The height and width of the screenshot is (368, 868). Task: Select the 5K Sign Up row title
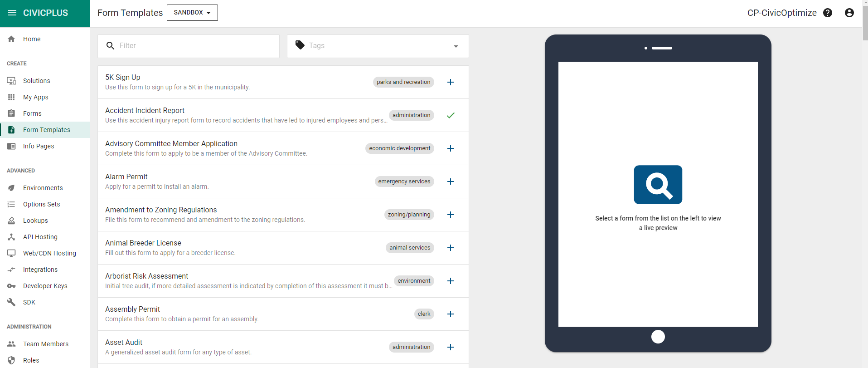click(x=123, y=77)
